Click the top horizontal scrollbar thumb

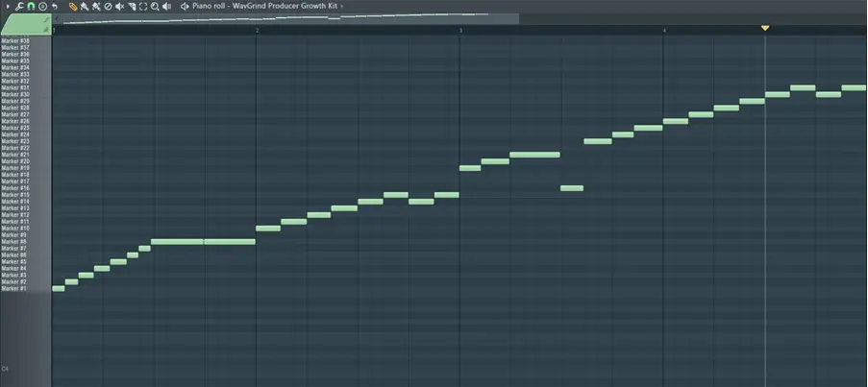291,19
